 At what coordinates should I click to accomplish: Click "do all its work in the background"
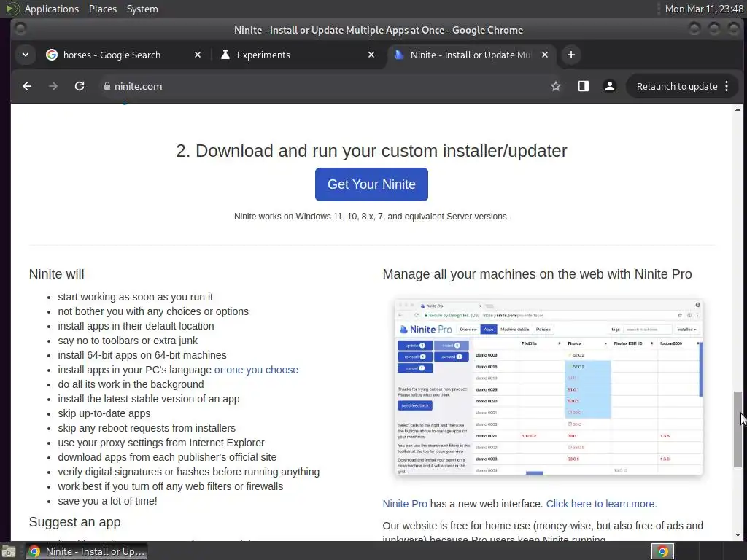[x=131, y=384]
